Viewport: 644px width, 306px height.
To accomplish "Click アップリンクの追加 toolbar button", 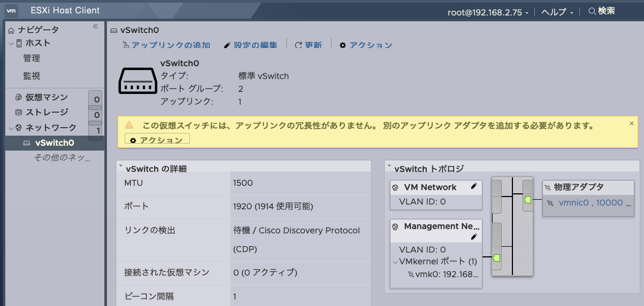I will click(166, 45).
